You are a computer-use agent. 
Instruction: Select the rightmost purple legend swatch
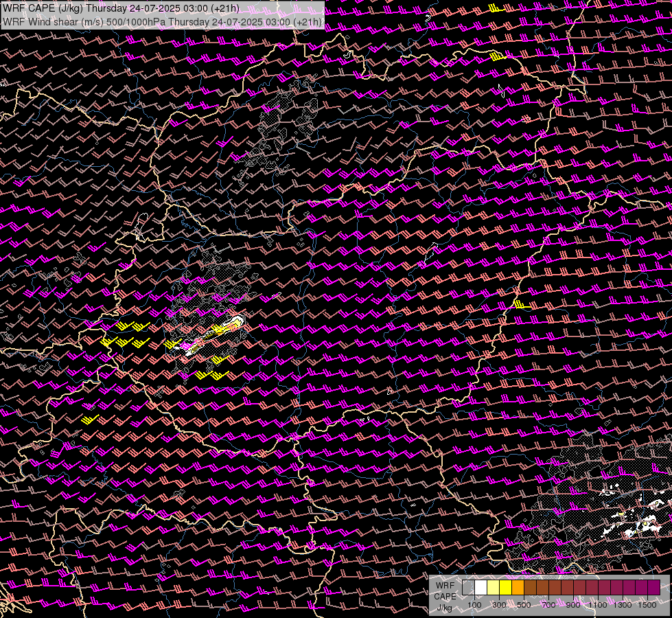point(654,587)
